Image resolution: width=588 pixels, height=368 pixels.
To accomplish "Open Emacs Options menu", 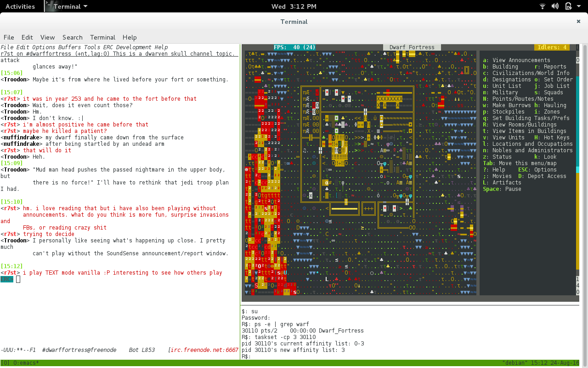I will [44, 47].
